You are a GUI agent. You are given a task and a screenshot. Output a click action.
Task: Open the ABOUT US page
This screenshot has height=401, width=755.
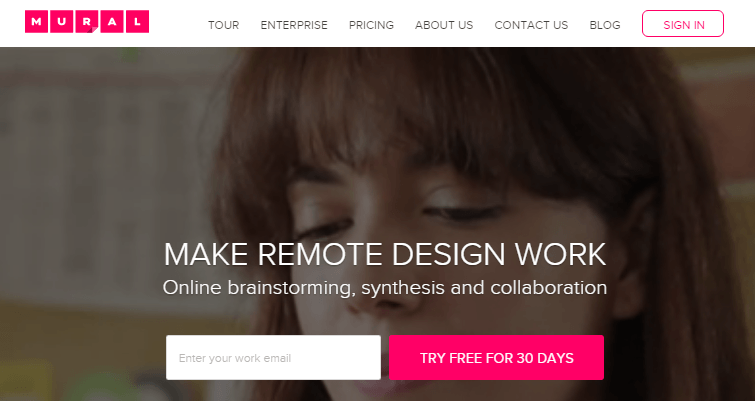[x=444, y=25]
